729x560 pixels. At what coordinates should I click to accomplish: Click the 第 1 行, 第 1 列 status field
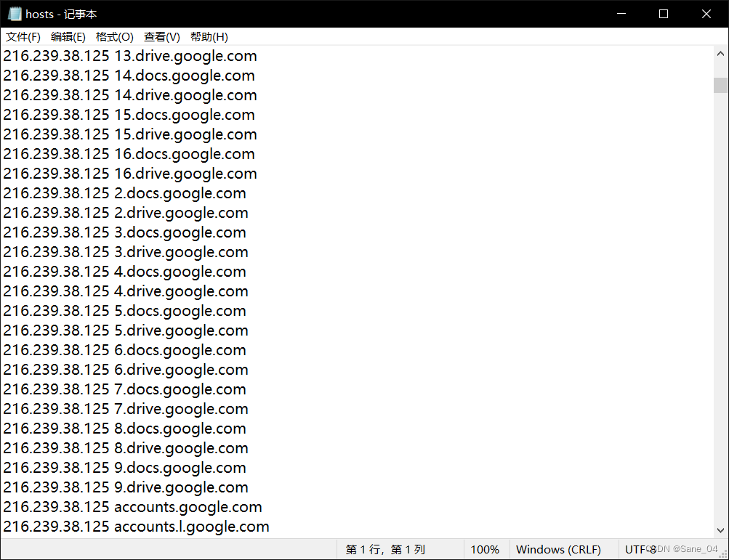(400, 549)
